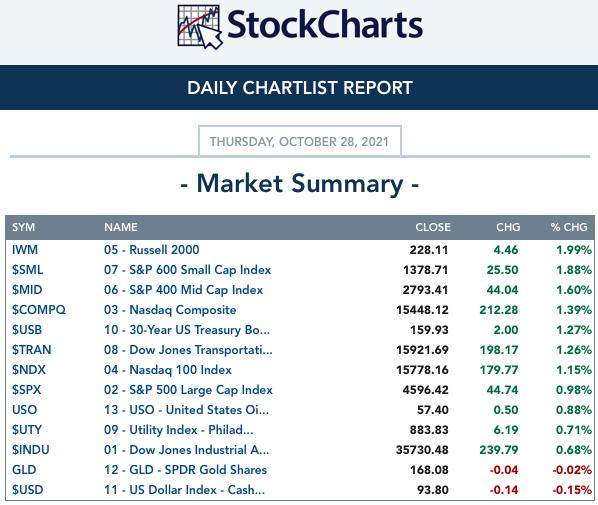Click the StockCharts logo icon
The image size is (598, 505).
click(200, 27)
